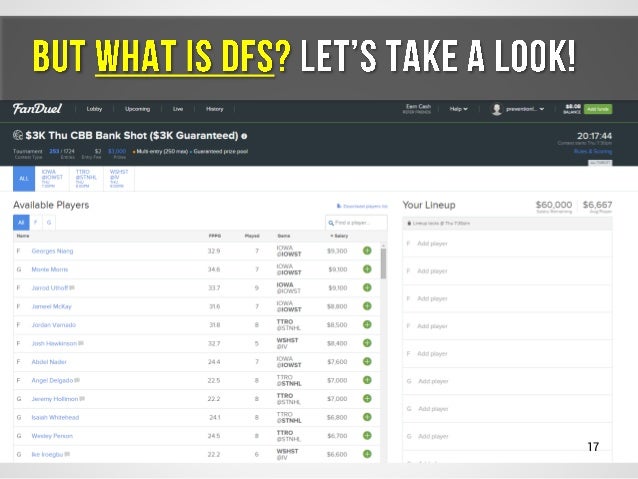Add Jeremy Hollimon with the green plus
This screenshot has width=638, height=479.
click(x=367, y=398)
